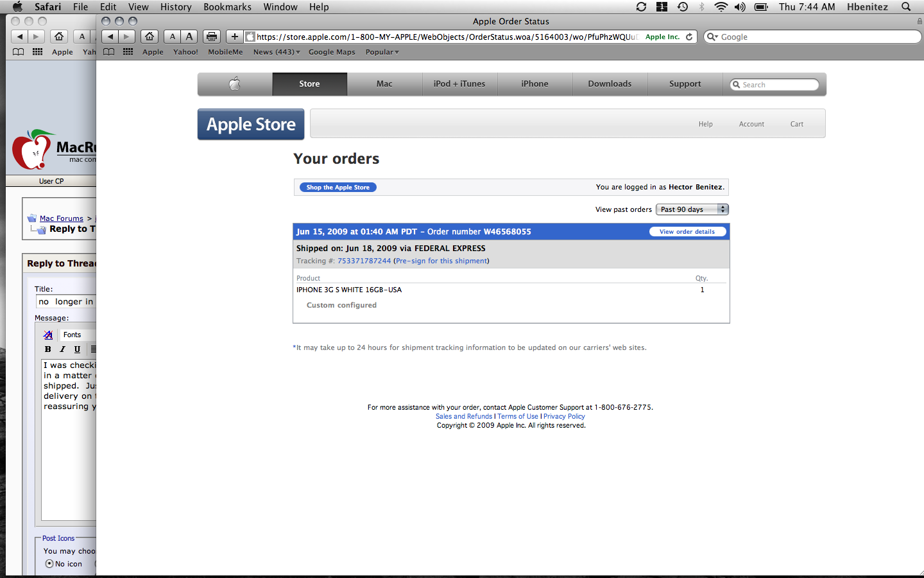Add bookmark with plus button
Screen dimensions: 924x578
[x=235, y=37]
